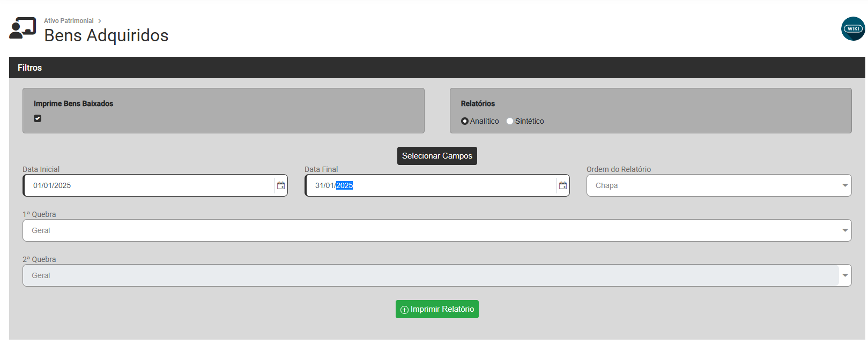Open the Ordem do Relatório dropdown
868x345 pixels.
click(x=719, y=185)
